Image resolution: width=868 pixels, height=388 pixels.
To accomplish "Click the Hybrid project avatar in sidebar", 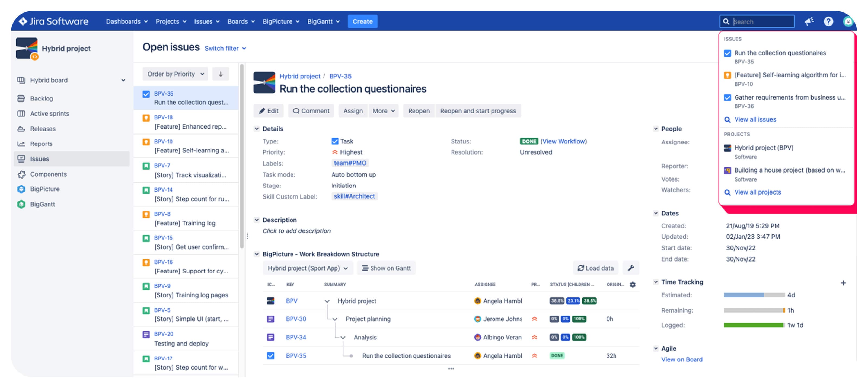I will 27,48.
